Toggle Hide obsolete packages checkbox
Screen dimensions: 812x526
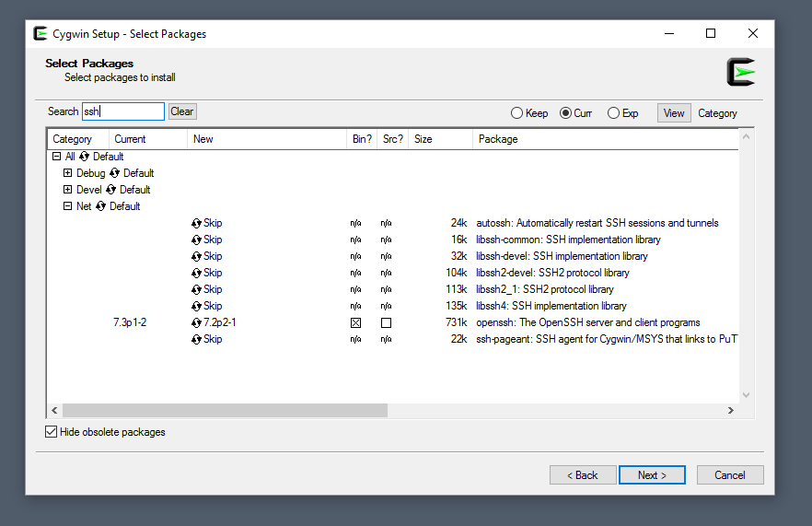pyautogui.click(x=51, y=432)
